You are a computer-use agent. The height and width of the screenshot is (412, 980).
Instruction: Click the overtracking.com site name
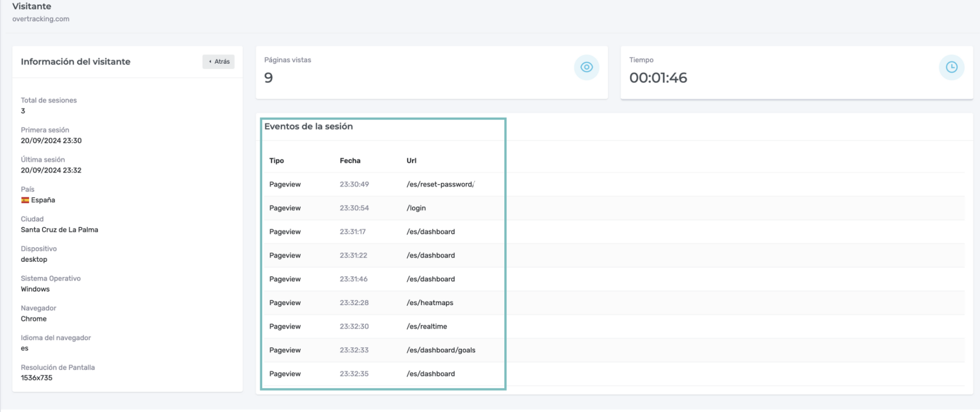pos(41,19)
